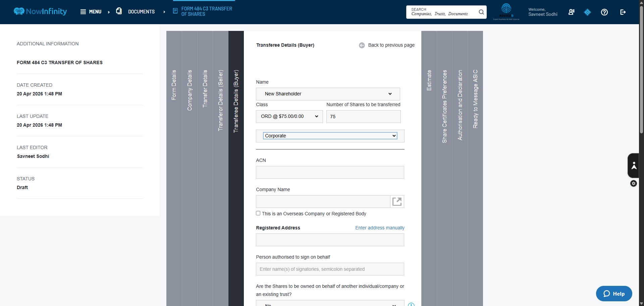Click the Person authorised to sign field

[330, 269]
